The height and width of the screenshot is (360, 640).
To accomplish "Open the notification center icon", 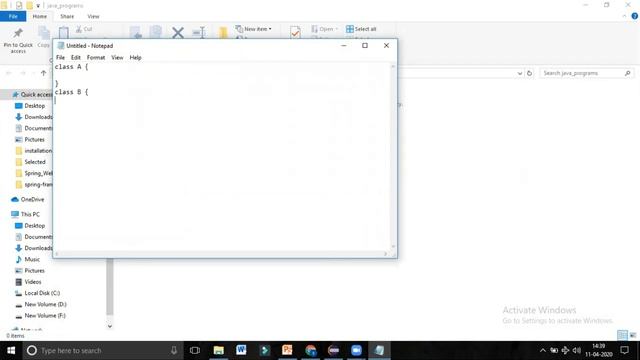I will [625, 351].
